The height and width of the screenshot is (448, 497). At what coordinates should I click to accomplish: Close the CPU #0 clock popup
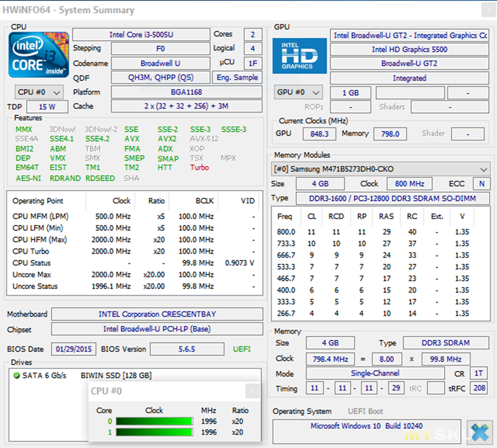point(252,391)
